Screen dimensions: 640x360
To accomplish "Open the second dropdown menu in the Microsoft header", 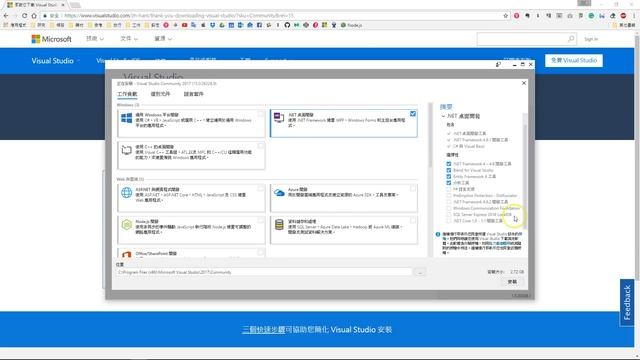I will click(129, 38).
